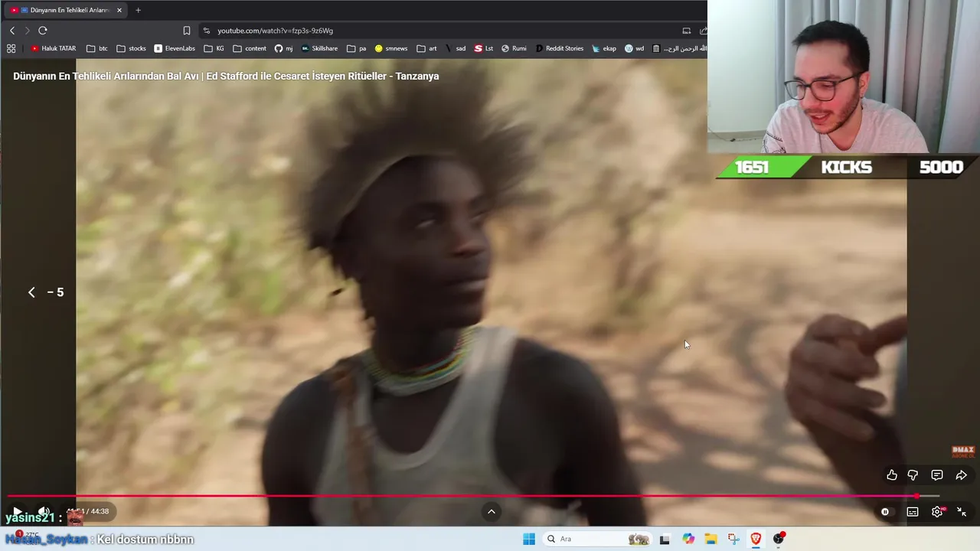The width and height of the screenshot is (980, 551).
Task: Bookmark this page icon
Action: pos(187,31)
